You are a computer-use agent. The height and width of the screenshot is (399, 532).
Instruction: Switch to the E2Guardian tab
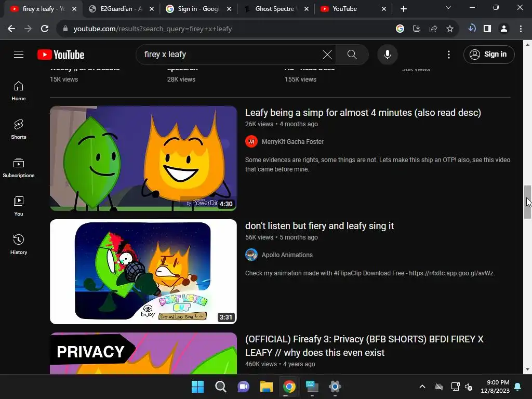tap(121, 9)
